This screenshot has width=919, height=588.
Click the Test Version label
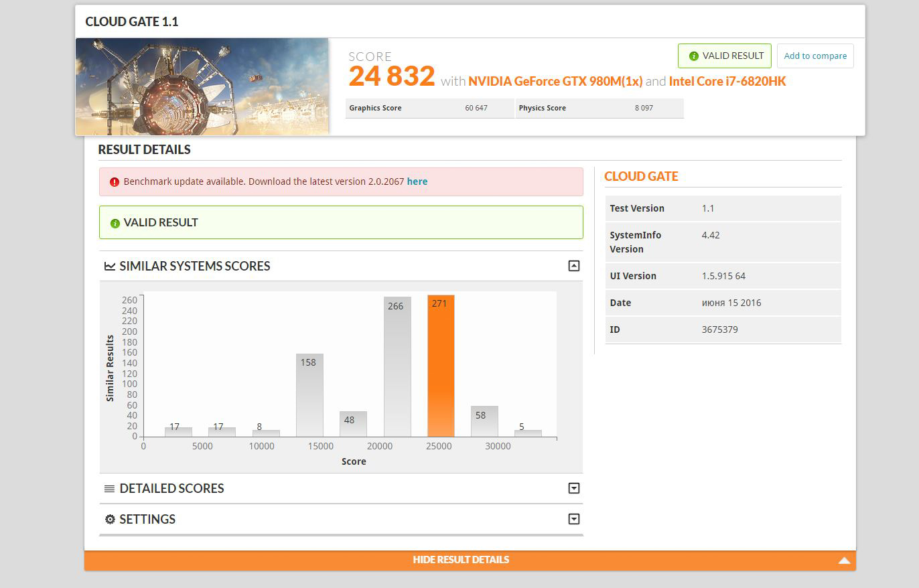[637, 208]
